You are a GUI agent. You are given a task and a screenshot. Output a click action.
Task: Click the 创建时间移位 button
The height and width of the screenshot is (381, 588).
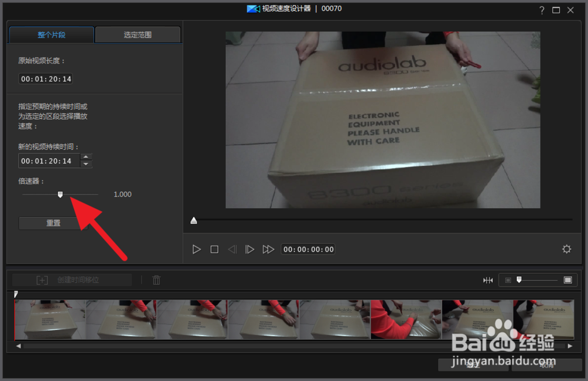click(72, 280)
